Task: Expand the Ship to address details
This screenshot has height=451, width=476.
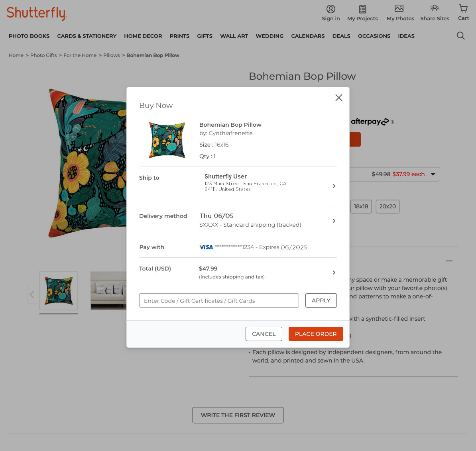Action: coord(334,186)
